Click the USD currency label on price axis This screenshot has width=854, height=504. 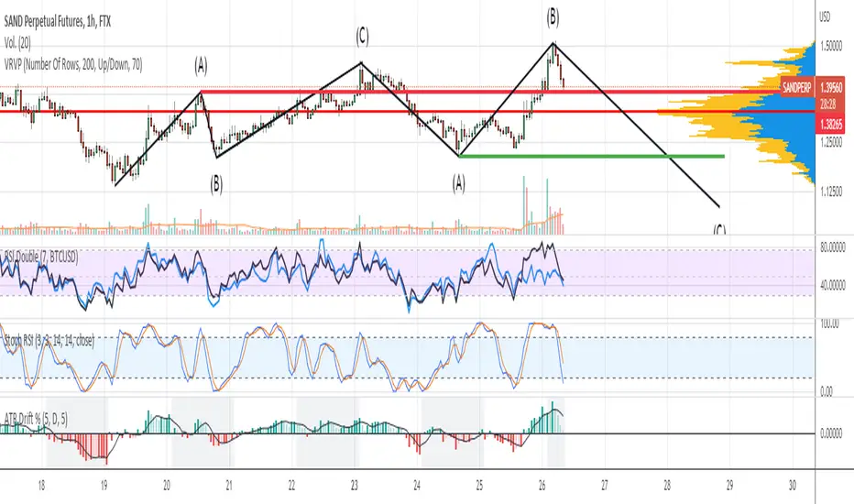coord(825,17)
